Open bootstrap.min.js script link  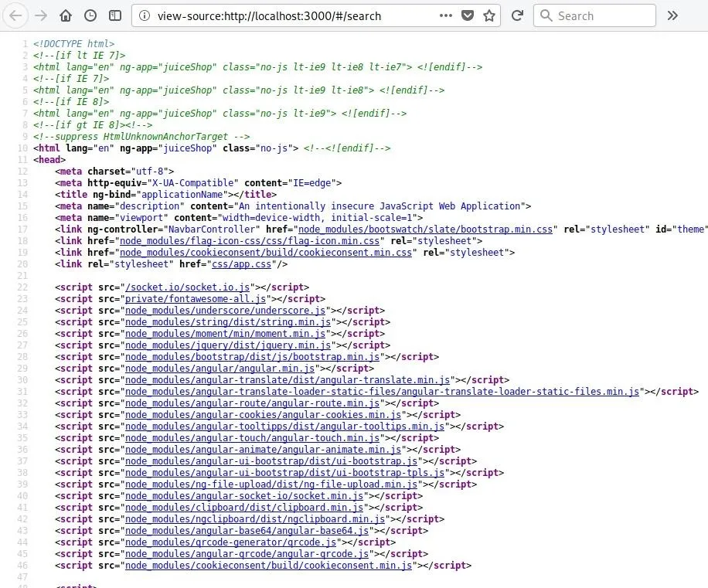(253, 357)
